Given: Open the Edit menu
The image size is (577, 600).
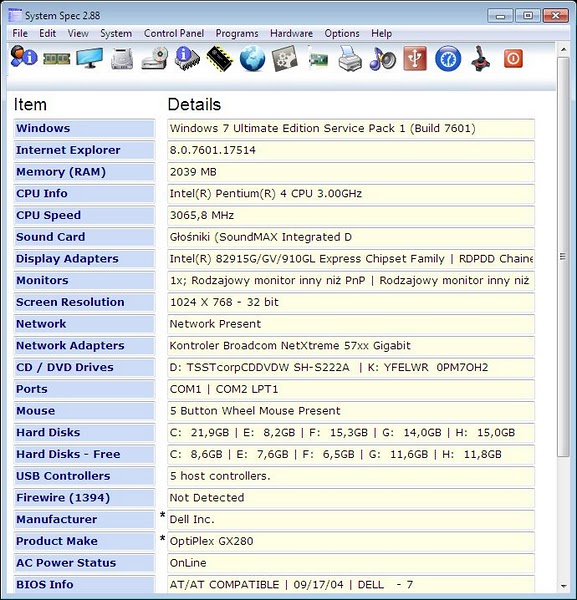Looking at the screenshot, I should point(47,33).
